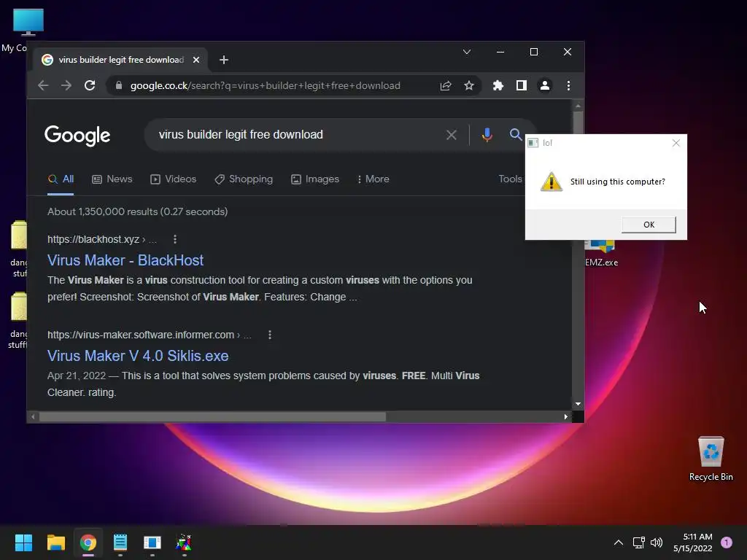Click Chrome's forward navigation arrow
This screenshot has width=747, height=560.
click(x=66, y=86)
